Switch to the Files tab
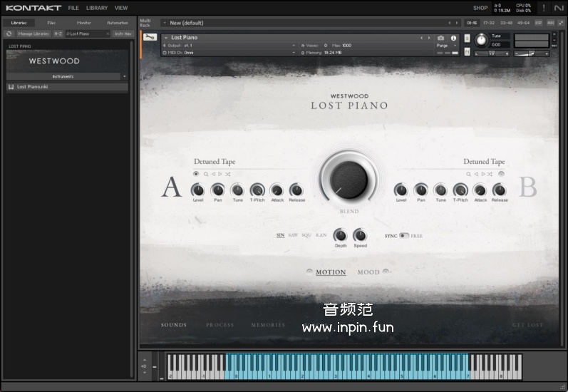The height and width of the screenshot is (392, 568). click(x=51, y=23)
